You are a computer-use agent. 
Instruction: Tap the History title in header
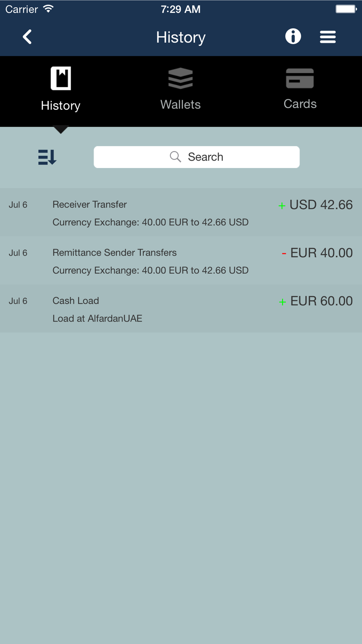[x=181, y=37]
